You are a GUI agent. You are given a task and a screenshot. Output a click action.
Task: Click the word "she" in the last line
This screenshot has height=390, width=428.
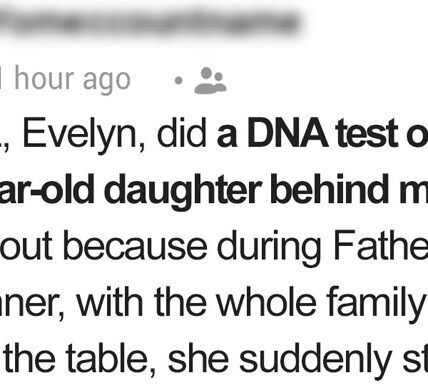pos(198,360)
